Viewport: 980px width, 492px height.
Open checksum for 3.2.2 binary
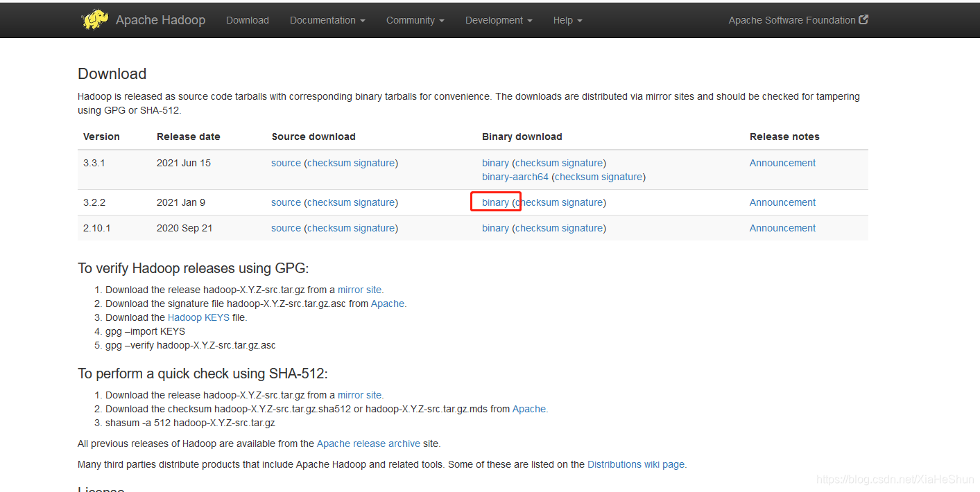tap(537, 202)
